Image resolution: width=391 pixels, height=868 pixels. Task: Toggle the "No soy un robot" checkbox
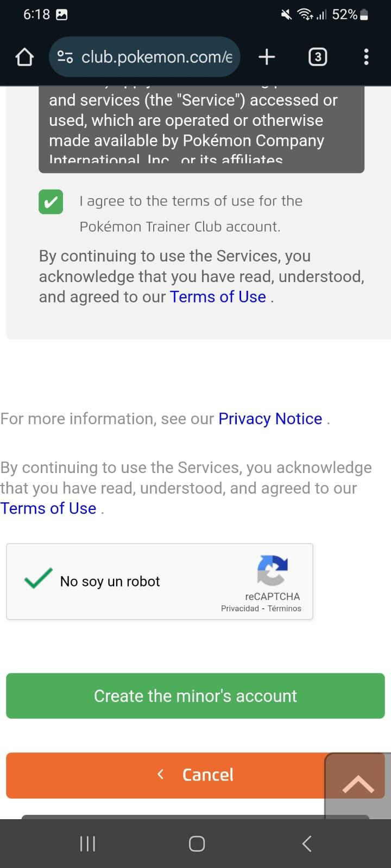pyautogui.click(x=39, y=579)
